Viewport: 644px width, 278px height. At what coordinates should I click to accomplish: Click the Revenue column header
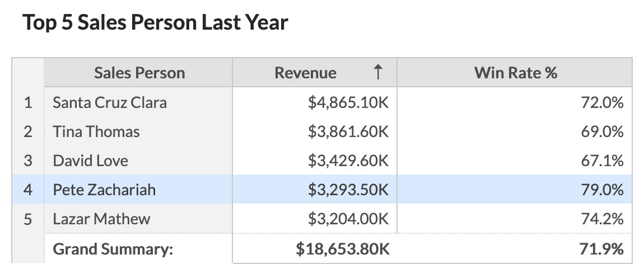coord(305,73)
